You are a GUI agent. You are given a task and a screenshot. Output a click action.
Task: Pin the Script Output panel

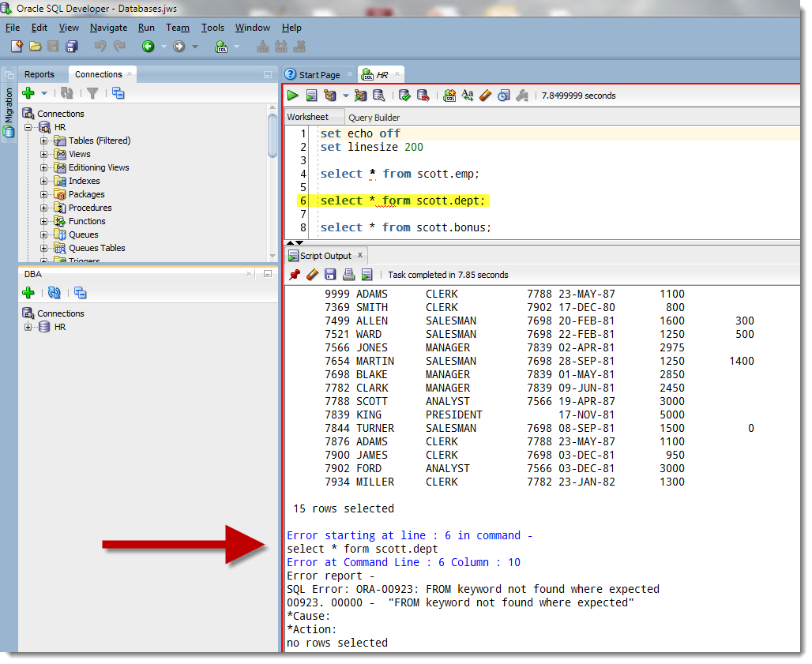(295, 275)
